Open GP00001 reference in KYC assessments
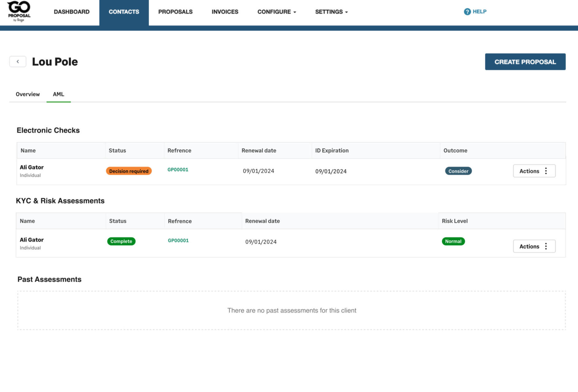 (x=178, y=240)
